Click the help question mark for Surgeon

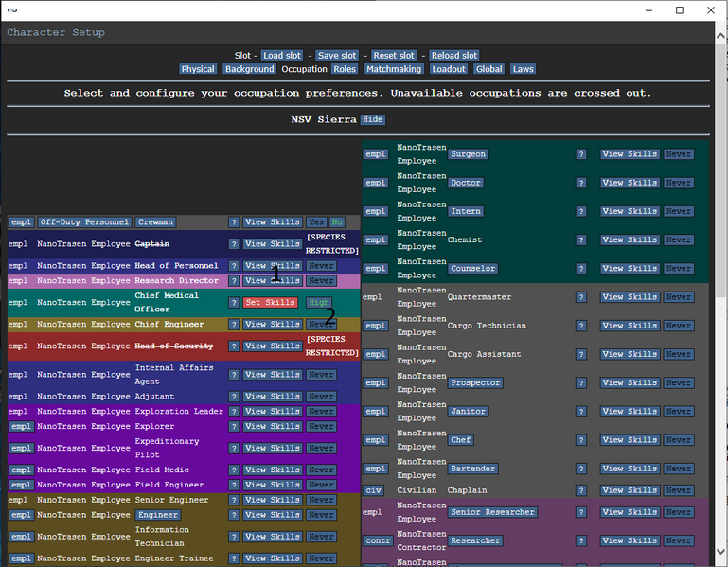(581, 154)
